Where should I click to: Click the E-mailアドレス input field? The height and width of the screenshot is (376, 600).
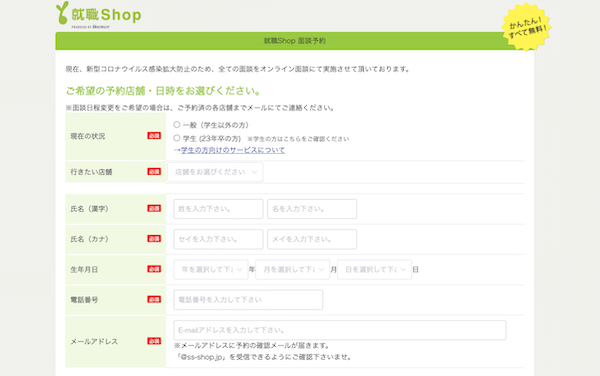(x=340, y=330)
